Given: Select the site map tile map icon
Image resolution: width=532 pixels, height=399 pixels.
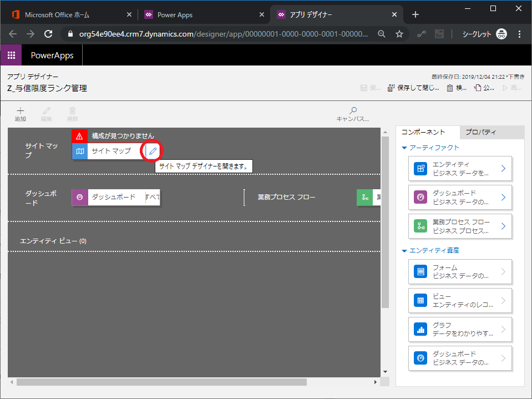Looking at the screenshot, I should pyautogui.click(x=80, y=151).
